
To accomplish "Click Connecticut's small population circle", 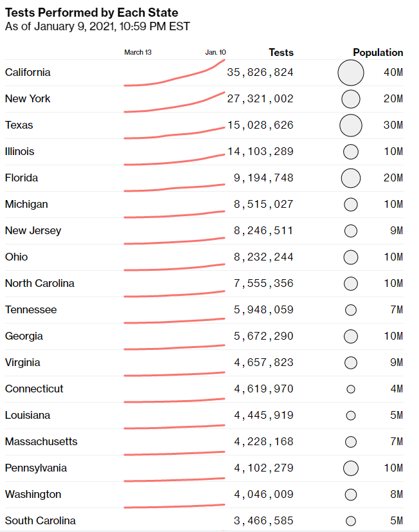I will 350,389.
